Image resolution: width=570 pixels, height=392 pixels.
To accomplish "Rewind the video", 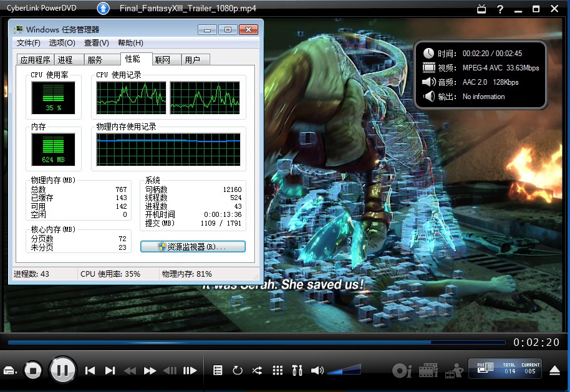I will coord(130,371).
